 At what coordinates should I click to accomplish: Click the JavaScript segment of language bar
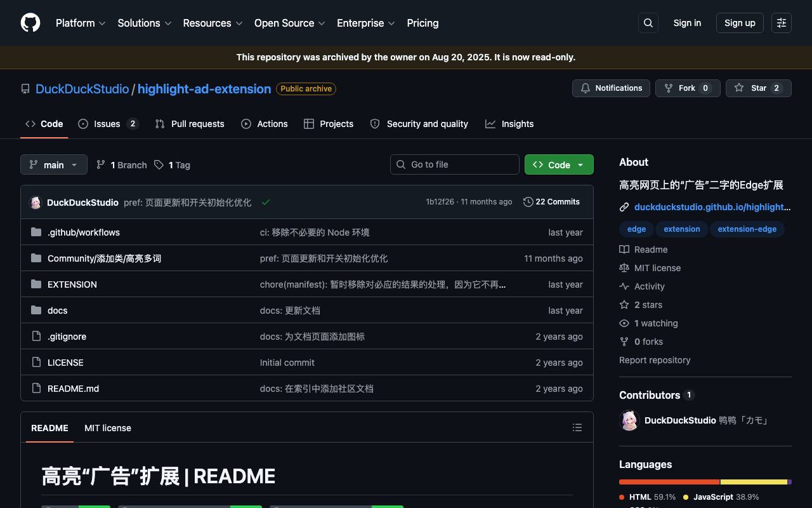coord(754,482)
